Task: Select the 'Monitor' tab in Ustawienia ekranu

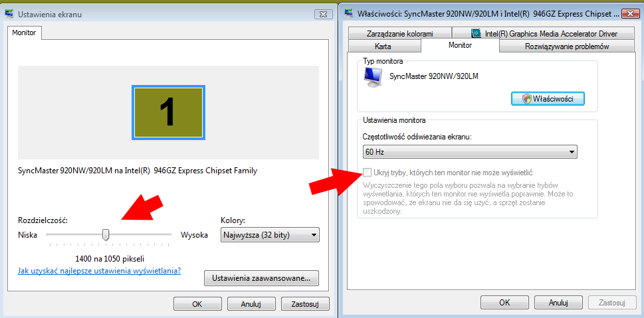Action: click(x=24, y=33)
